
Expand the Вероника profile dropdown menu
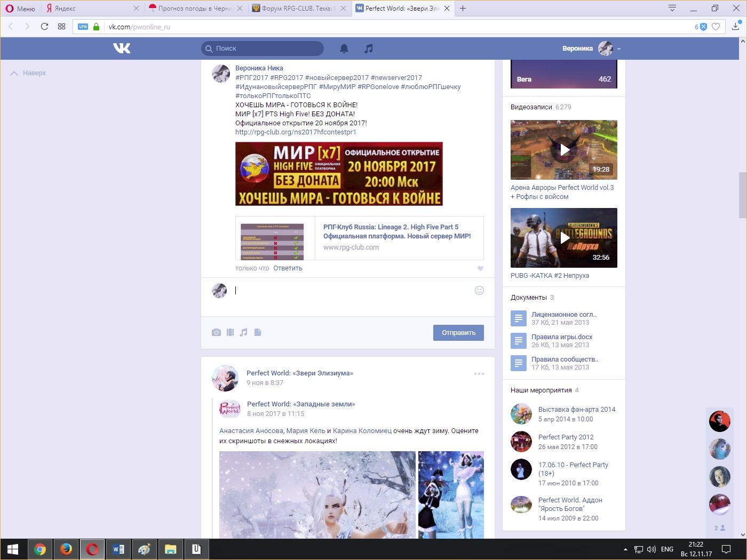click(619, 49)
